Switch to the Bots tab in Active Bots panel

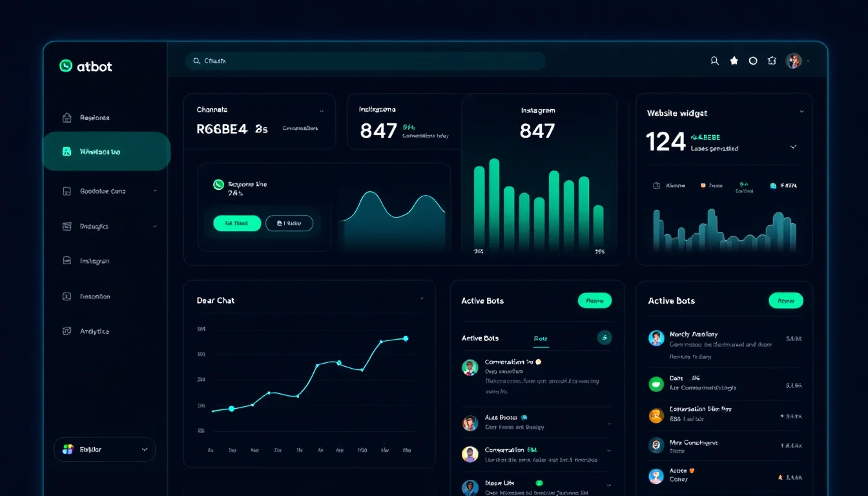click(x=541, y=338)
